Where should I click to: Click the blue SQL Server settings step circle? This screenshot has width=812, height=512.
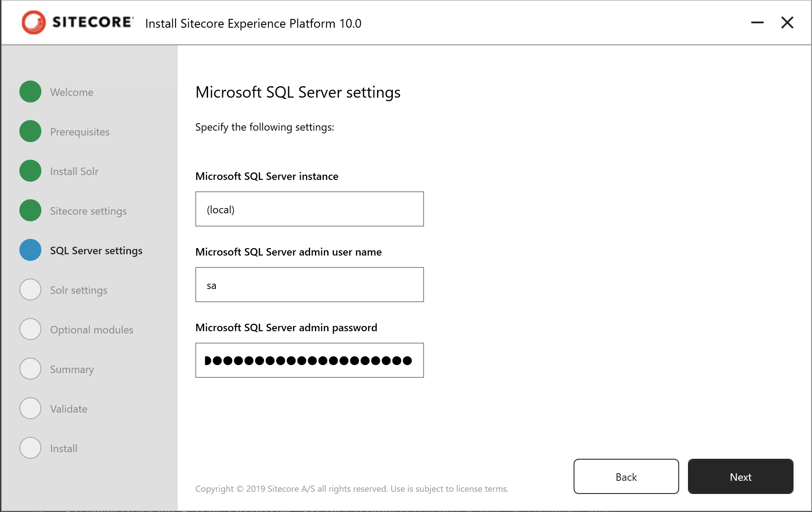[30, 250]
